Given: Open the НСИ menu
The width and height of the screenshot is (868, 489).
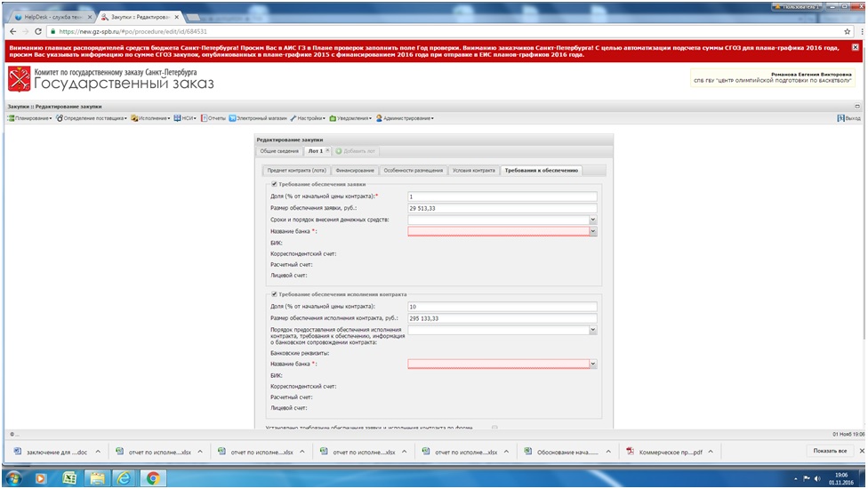Looking at the screenshot, I should tap(185, 118).
